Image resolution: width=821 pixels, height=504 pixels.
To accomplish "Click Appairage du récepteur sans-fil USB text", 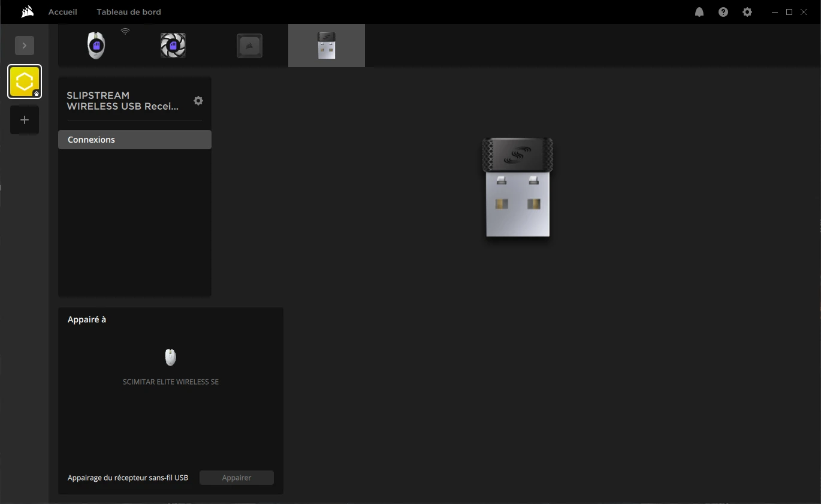I will 128,478.
